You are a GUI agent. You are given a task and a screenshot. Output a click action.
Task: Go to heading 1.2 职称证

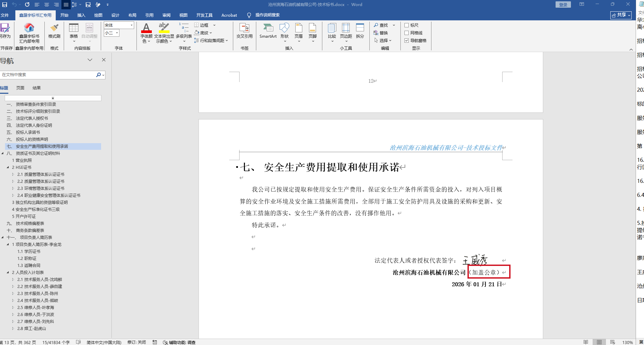click(x=27, y=259)
